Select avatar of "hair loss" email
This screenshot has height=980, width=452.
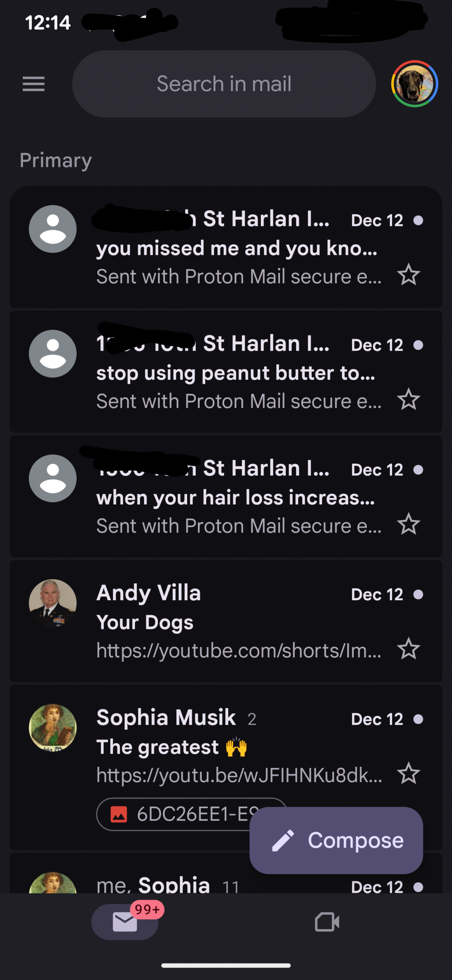pyautogui.click(x=53, y=479)
